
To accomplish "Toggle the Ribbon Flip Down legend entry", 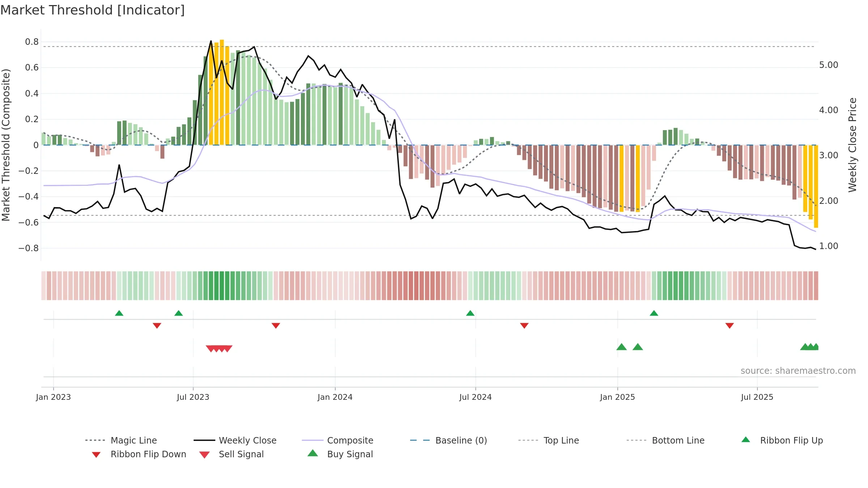I will (139, 454).
